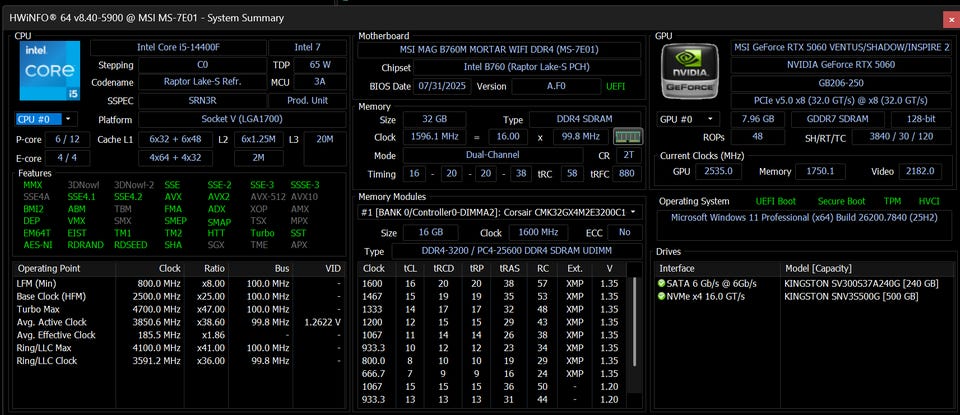This screenshot has height=415, width=960.
Task: Click the BIOS Date 07/31/2025 field
Action: click(442, 86)
